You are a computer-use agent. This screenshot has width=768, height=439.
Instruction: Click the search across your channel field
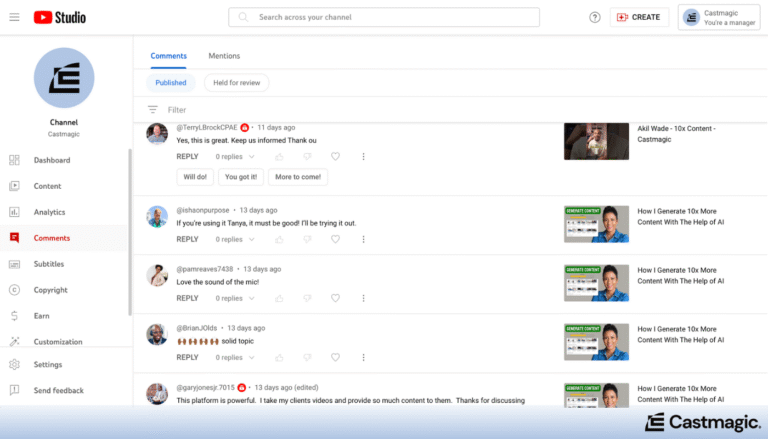(x=384, y=17)
